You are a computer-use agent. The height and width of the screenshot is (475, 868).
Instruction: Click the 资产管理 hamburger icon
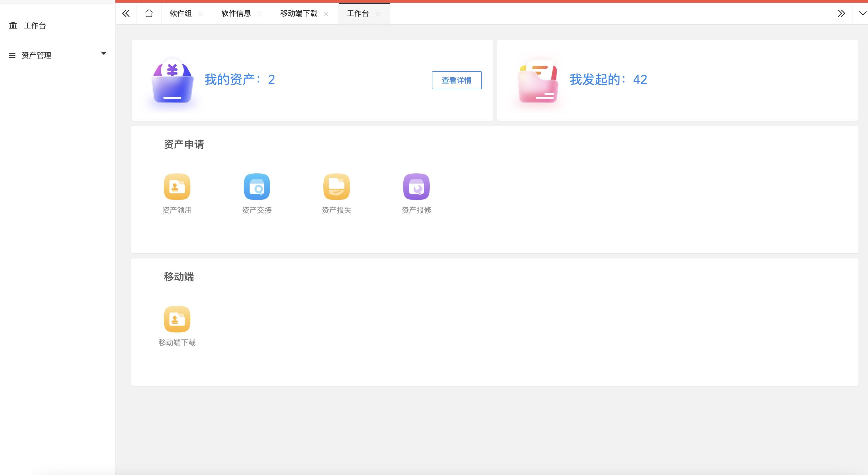12,55
